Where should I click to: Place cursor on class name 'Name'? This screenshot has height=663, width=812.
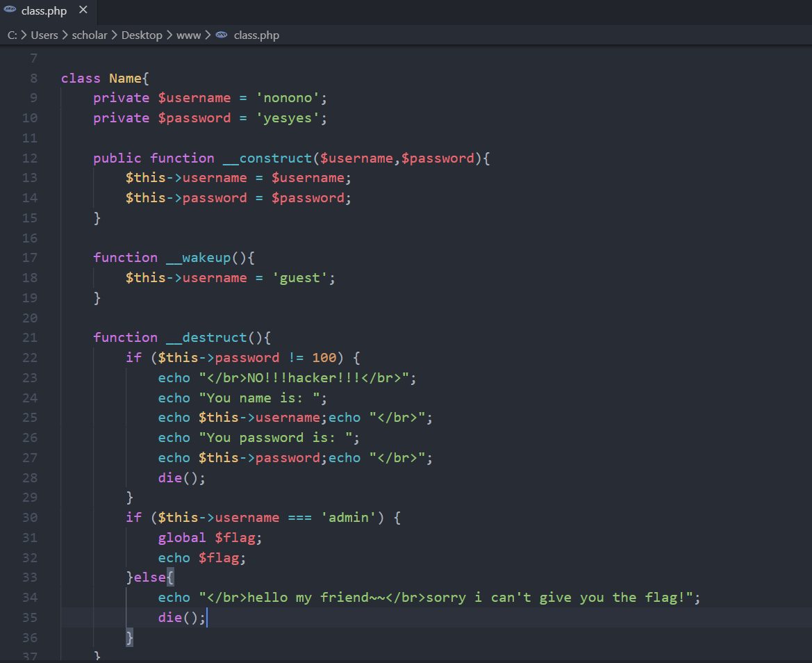tap(125, 79)
